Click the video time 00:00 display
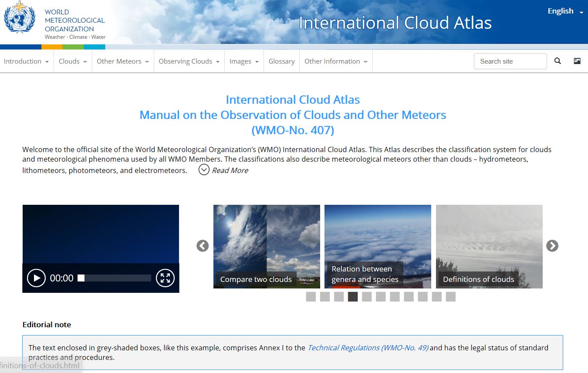This screenshot has width=588, height=373. point(62,278)
